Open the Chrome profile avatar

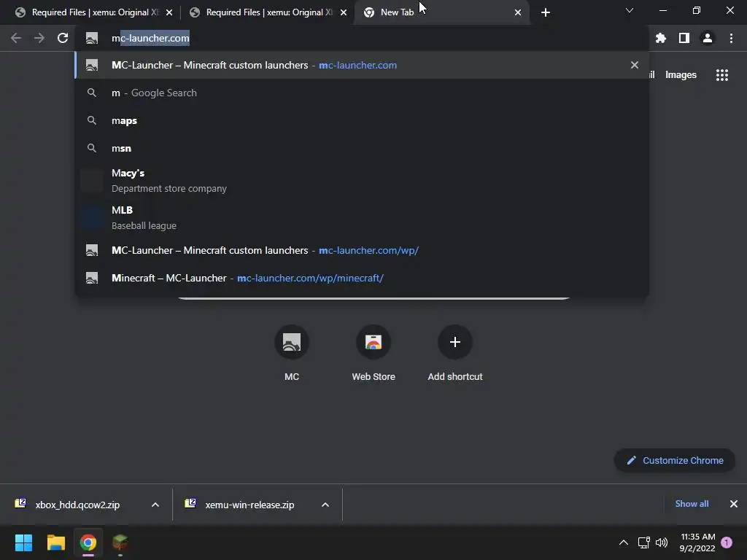(x=708, y=38)
